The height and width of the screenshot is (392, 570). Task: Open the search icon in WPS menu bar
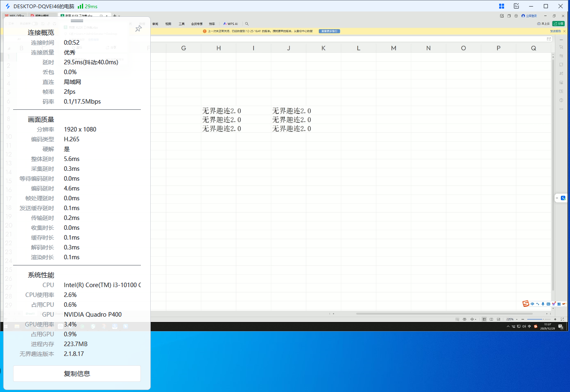tap(247, 24)
